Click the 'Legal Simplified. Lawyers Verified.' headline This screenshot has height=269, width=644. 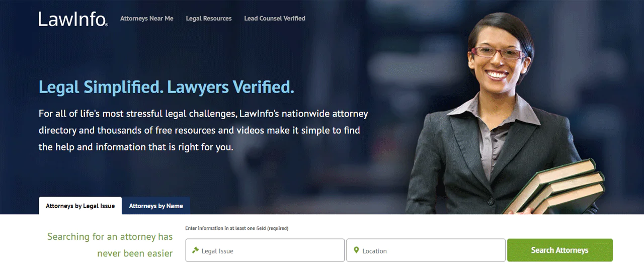point(167,87)
